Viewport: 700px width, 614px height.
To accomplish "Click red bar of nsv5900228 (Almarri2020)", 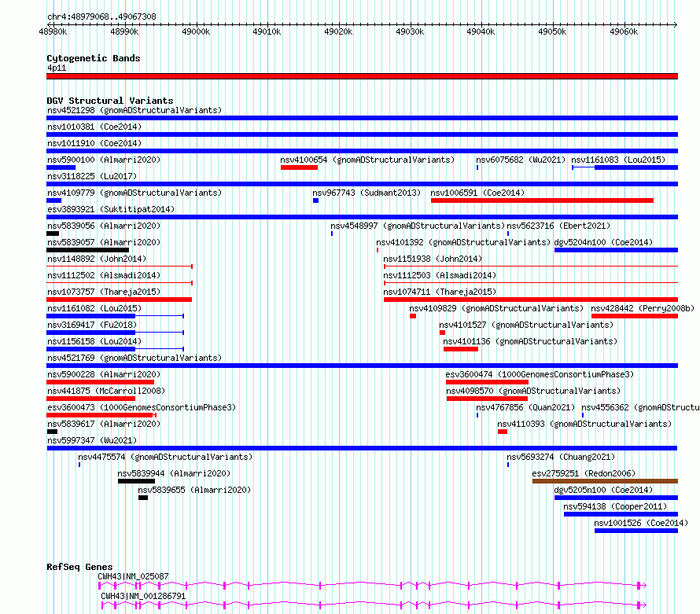I will click(100, 382).
